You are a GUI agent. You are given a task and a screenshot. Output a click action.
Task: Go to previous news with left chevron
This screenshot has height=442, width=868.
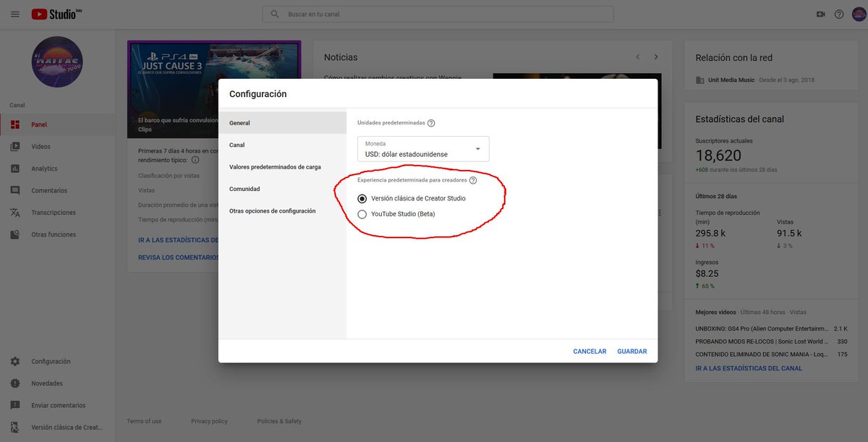637,56
